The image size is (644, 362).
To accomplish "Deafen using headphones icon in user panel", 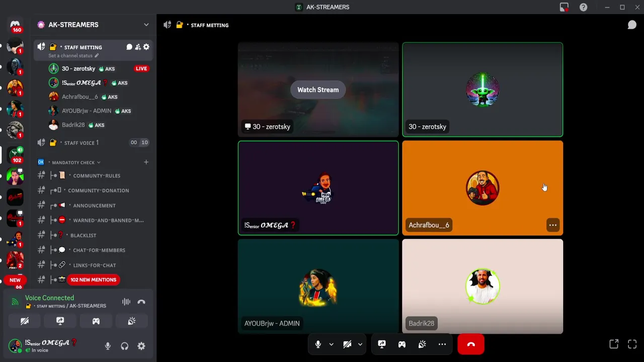I will pos(124,346).
